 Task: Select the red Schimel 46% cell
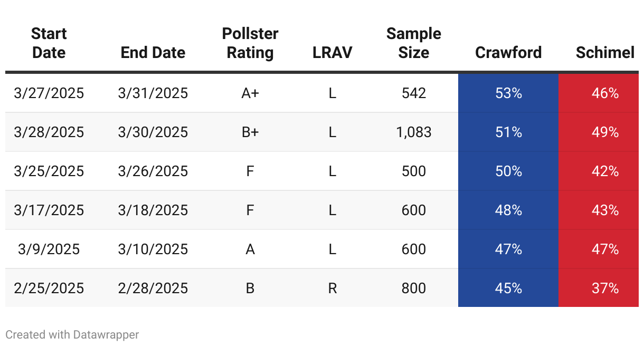click(x=604, y=93)
